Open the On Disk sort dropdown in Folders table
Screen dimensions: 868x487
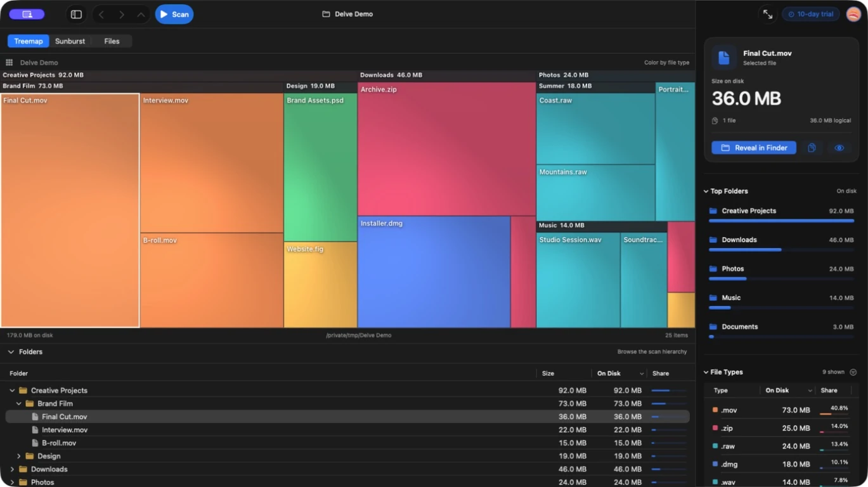coord(642,373)
